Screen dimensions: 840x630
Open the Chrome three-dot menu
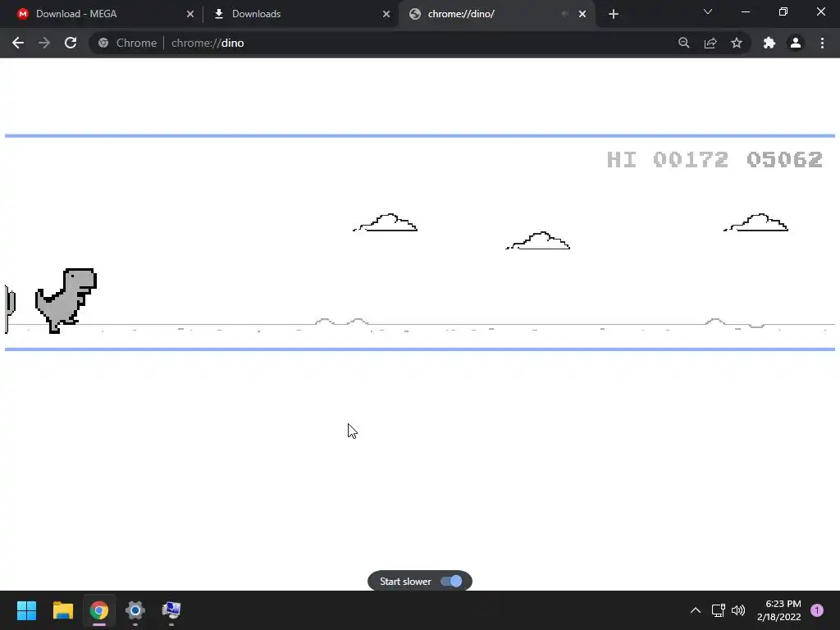click(822, 43)
